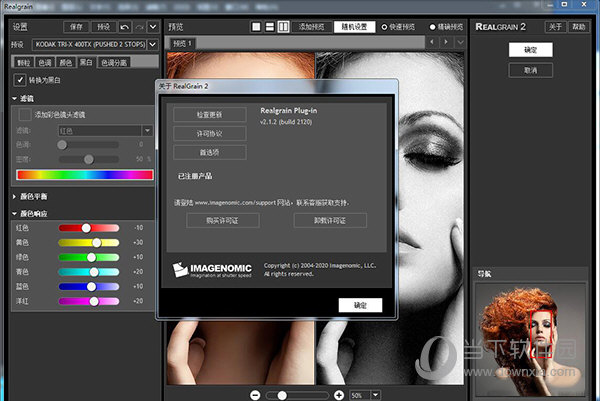Select the horizontal split preview layout icon
Image resolution: width=600 pixels, height=401 pixels.
(x=270, y=27)
